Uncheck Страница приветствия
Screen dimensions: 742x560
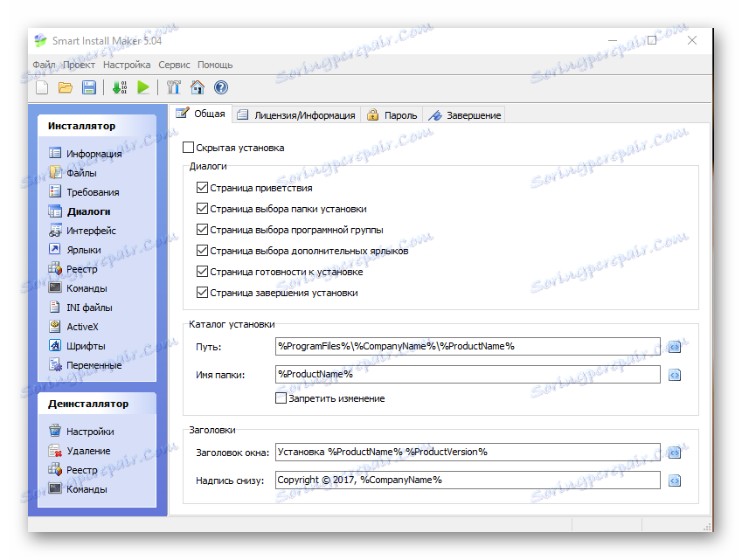point(202,188)
